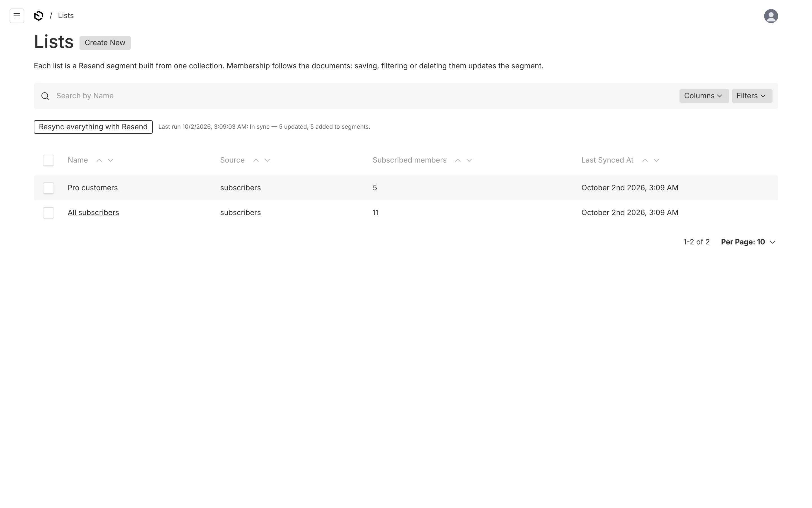The image size is (812, 508).
Task: Sort Subscribed members ascending
Action: pos(458,160)
